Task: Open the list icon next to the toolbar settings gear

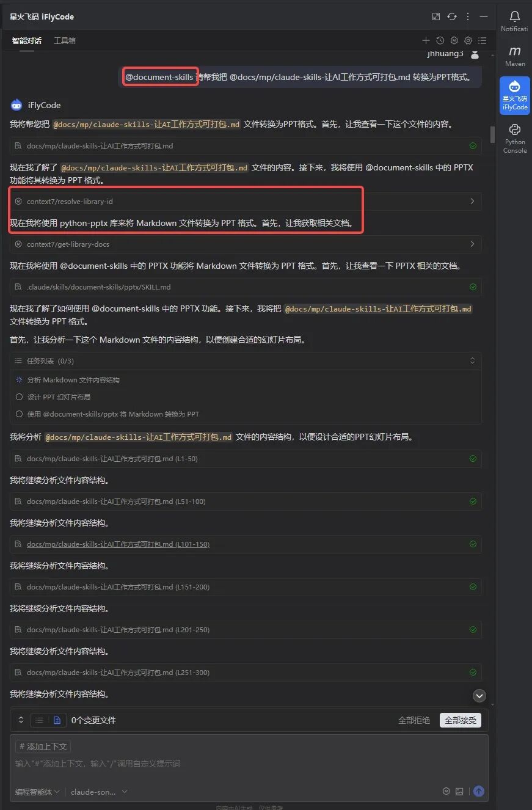Action: [482, 40]
